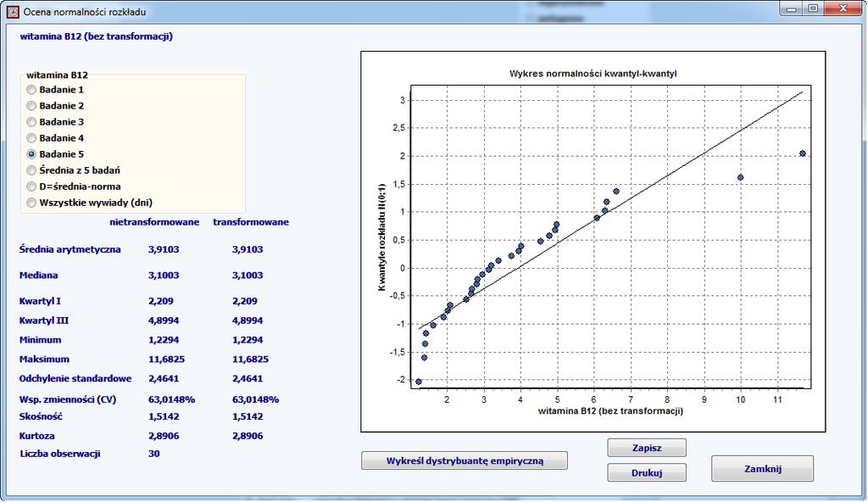Click the Kwartyl III label

(x=44, y=321)
